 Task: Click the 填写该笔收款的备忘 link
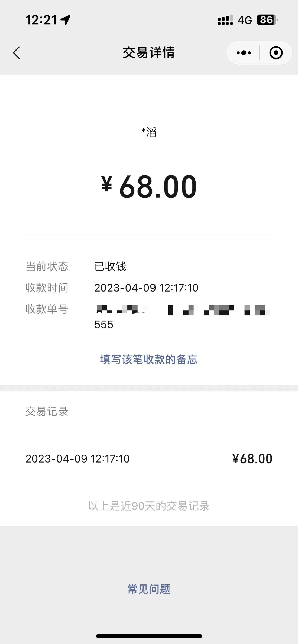pyautogui.click(x=149, y=359)
